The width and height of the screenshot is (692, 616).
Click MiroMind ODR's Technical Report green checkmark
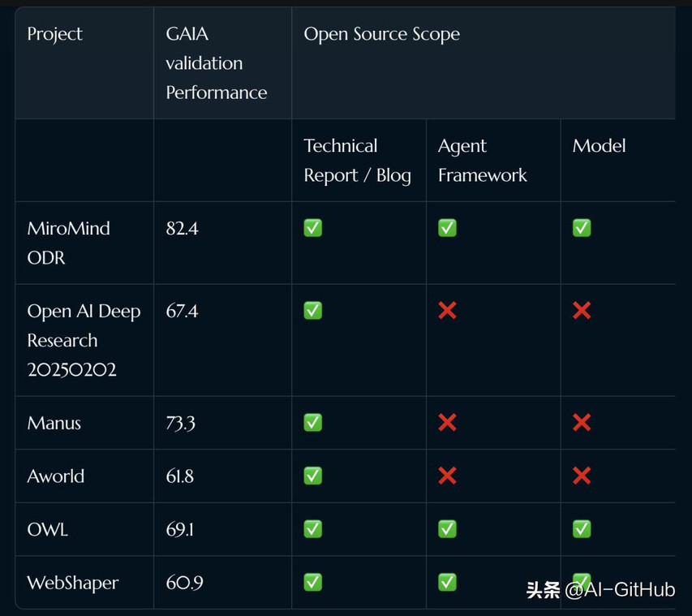pyautogui.click(x=312, y=228)
